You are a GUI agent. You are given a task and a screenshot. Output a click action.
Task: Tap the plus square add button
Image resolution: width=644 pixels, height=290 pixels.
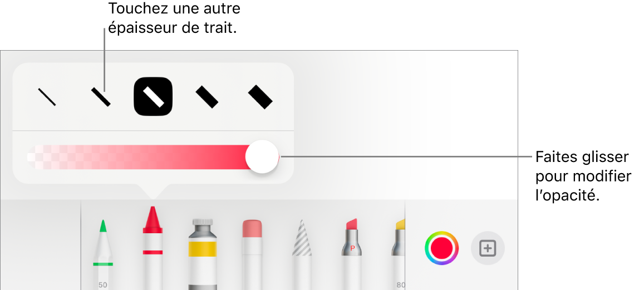coord(488,248)
